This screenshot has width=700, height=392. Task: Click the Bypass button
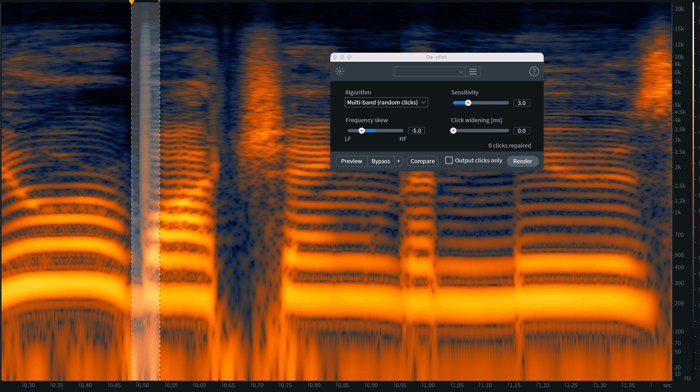(x=381, y=161)
